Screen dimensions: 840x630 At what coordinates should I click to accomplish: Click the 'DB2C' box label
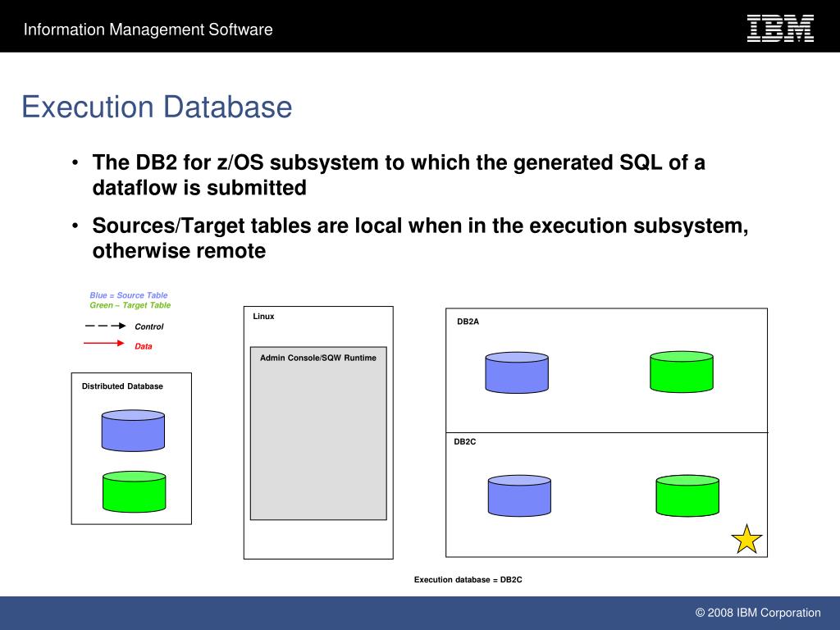click(x=465, y=441)
